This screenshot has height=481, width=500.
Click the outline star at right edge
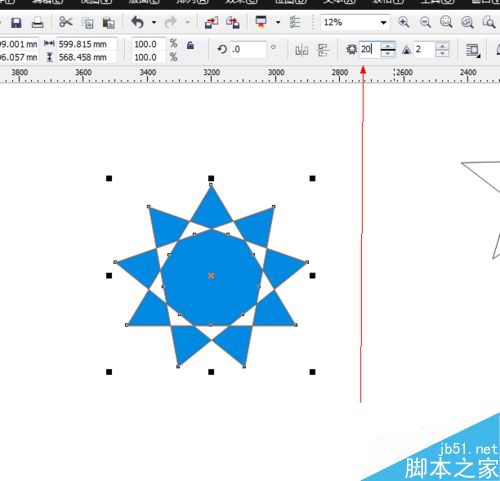click(x=487, y=180)
